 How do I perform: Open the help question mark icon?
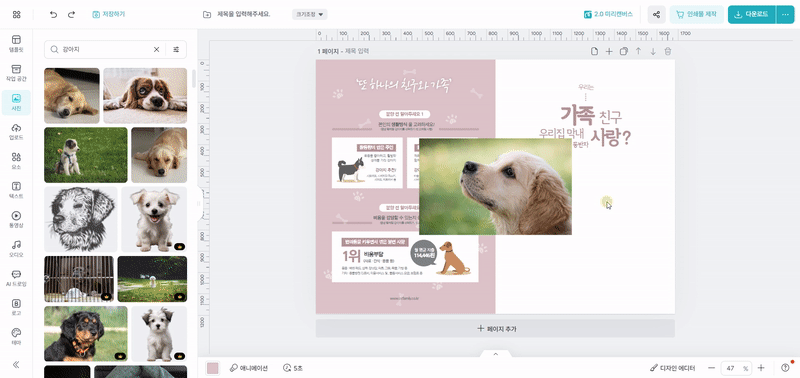(x=785, y=368)
